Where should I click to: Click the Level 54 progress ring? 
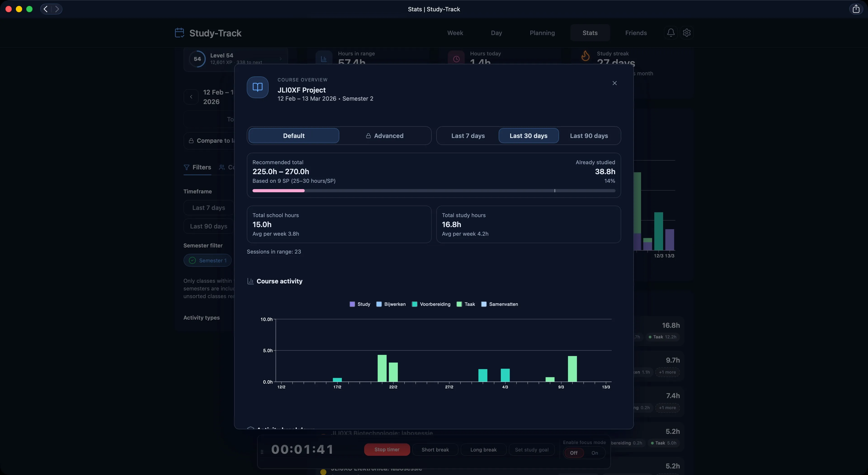pos(197,59)
